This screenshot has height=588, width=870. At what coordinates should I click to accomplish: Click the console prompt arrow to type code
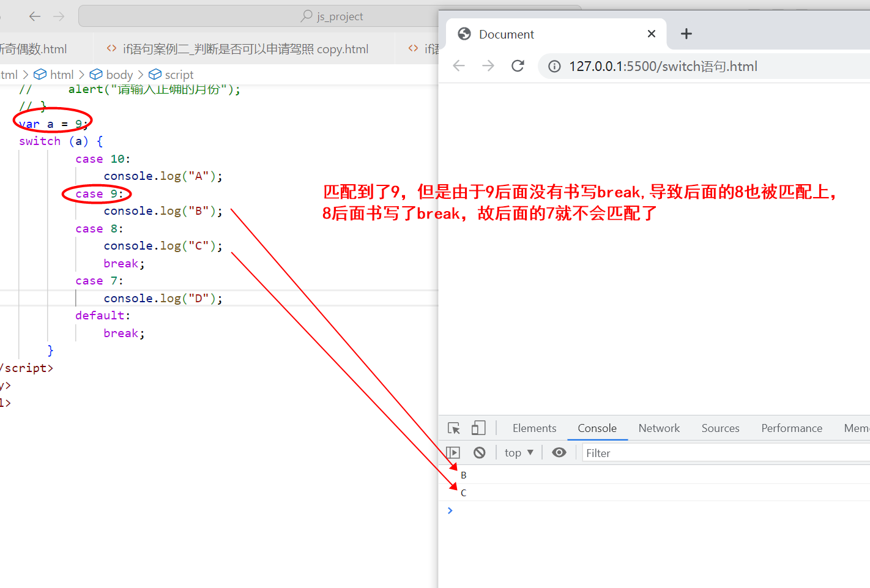[450, 510]
